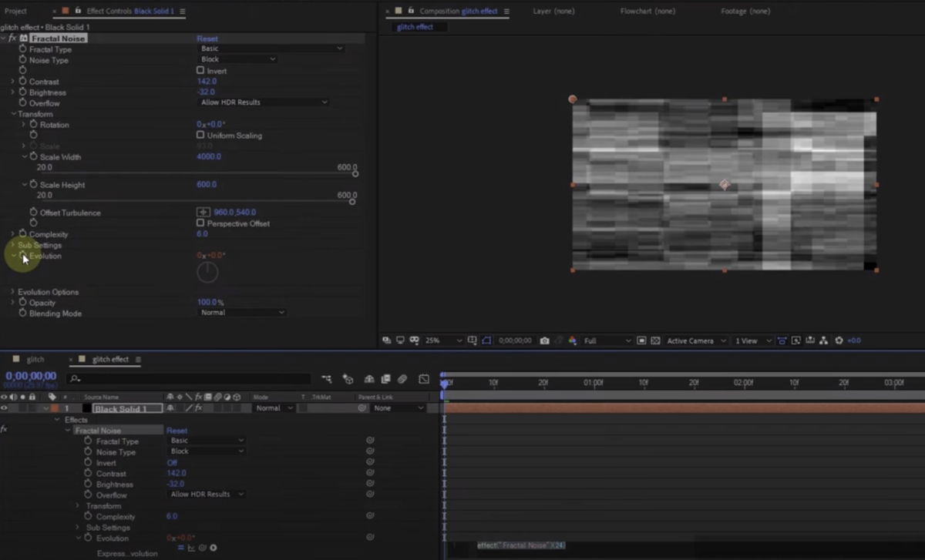The height and width of the screenshot is (560, 925).
Task: Toggle the Scale Width stopwatch icon
Action: click(x=33, y=156)
